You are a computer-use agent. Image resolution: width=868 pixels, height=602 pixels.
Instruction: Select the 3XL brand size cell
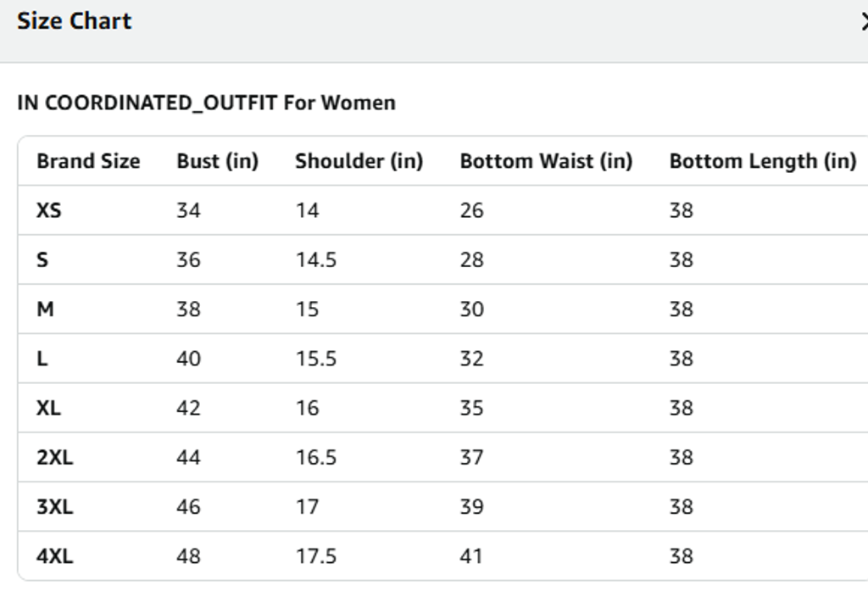(54, 507)
